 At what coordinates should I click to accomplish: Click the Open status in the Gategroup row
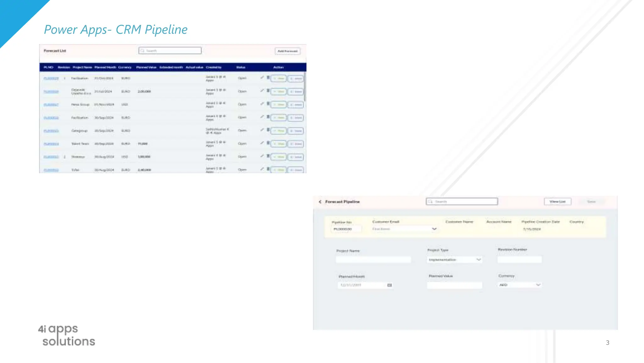tap(242, 130)
